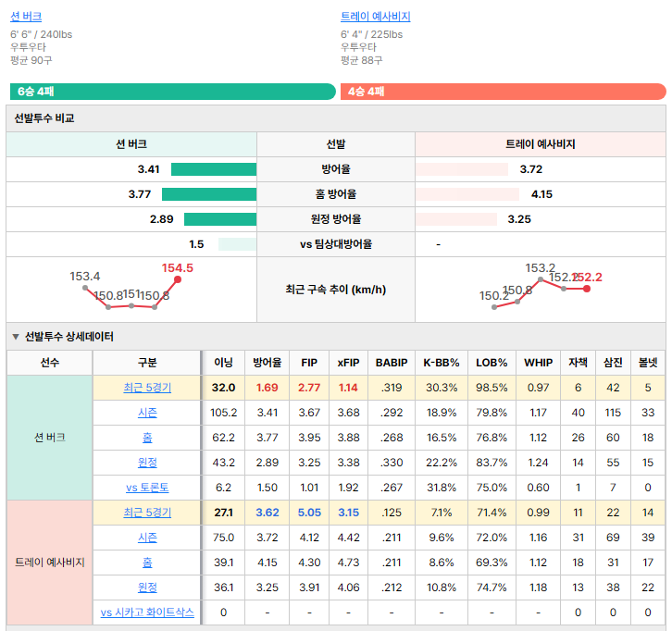Click the red 1.14 xFIP cell

tap(348, 388)
